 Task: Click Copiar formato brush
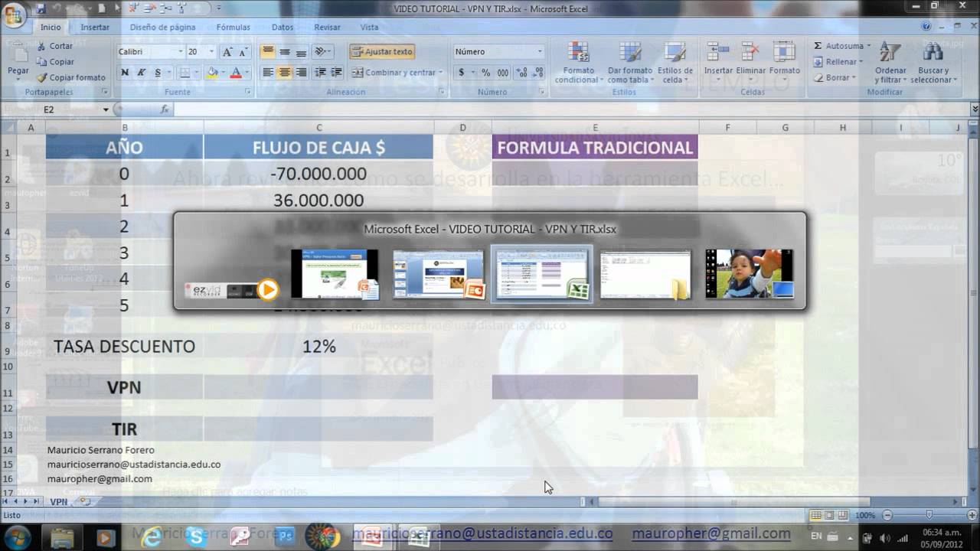pyautogui.click(x=71, y=77)
